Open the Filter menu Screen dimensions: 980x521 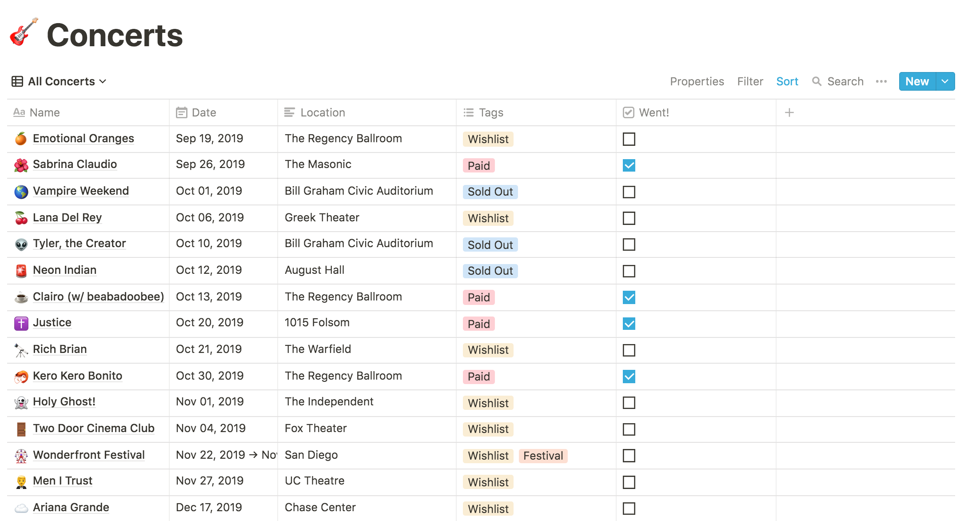[x=750, y=81]
